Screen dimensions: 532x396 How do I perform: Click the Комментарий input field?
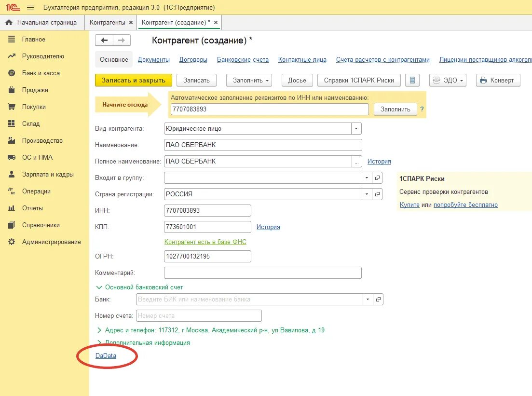pyautogui.click(x=263, y=273)
